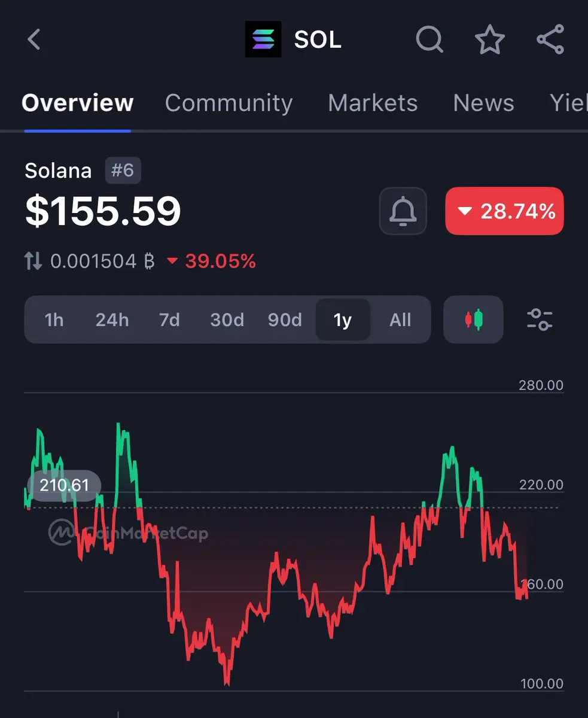Tap the $155.59 price

click(x=103, y=211)
